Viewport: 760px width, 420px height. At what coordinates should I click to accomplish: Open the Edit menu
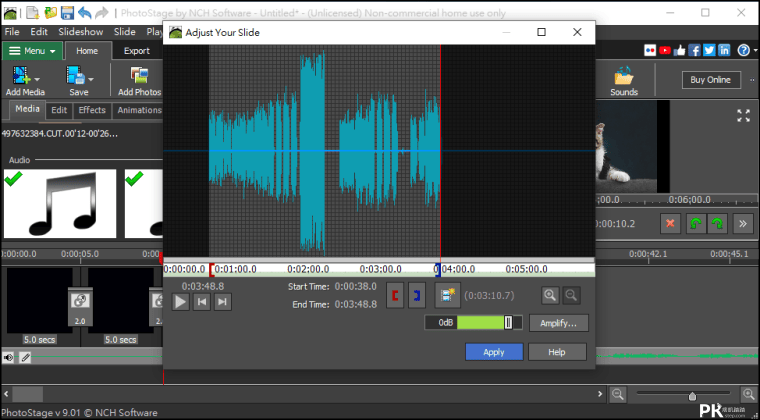tap(39, 32)
